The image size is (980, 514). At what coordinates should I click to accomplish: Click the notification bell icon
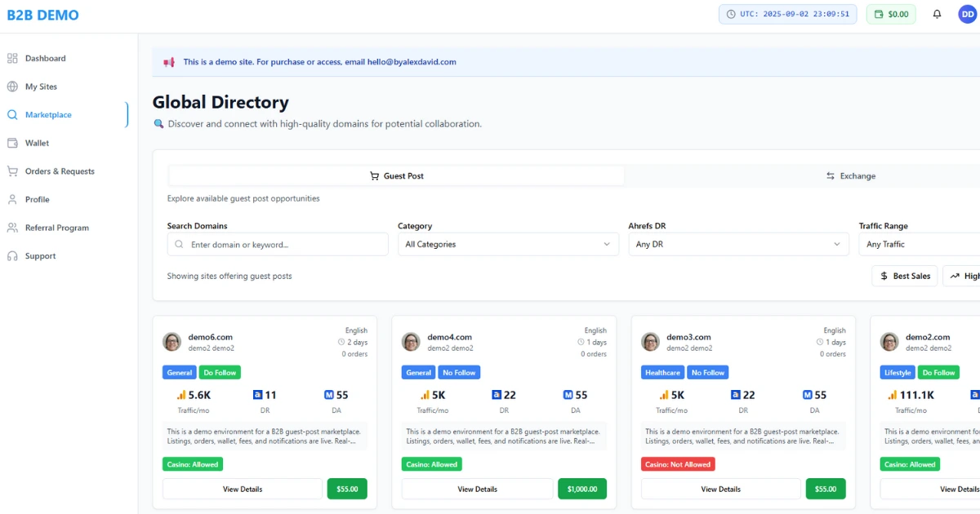point(937,14)
